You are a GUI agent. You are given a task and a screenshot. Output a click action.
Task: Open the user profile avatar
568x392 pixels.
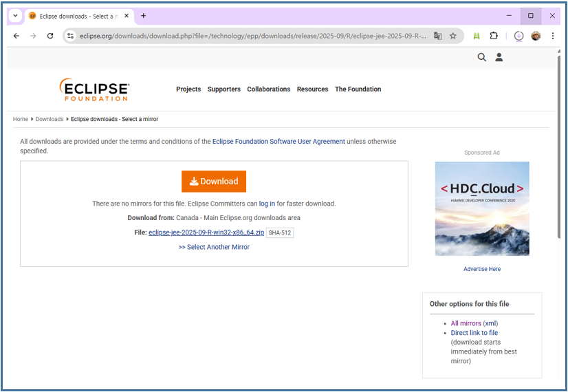(x=536, y=36)
